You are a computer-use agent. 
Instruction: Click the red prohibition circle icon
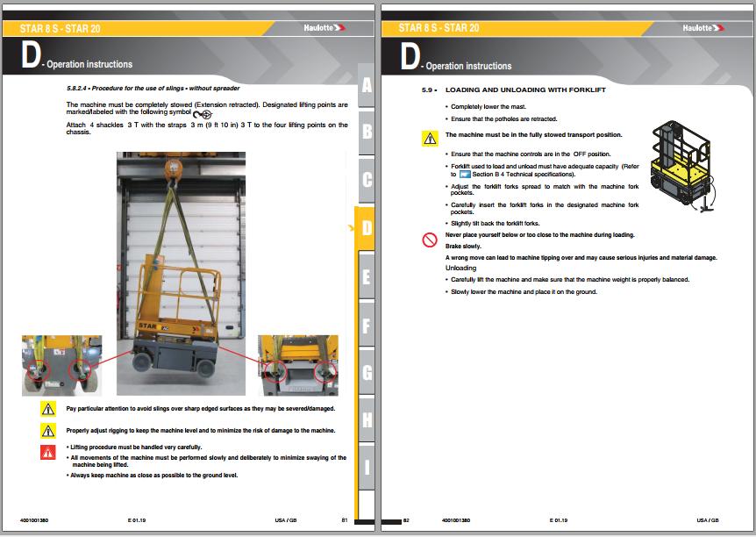(430, 239)
